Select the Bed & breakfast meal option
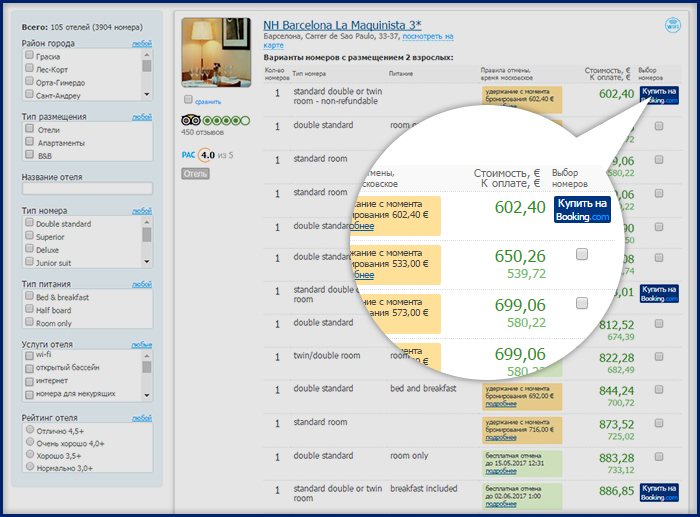 coord(29,296)
